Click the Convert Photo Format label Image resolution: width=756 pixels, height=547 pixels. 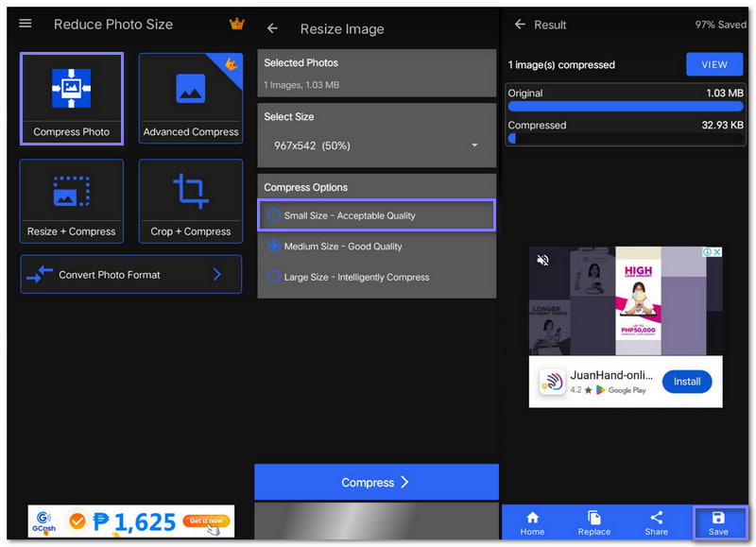tap(110, 275)
